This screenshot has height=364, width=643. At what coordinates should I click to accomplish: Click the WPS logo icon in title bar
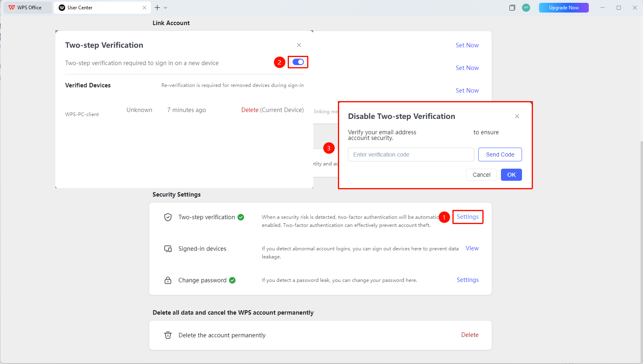click(x=12, y=8)
